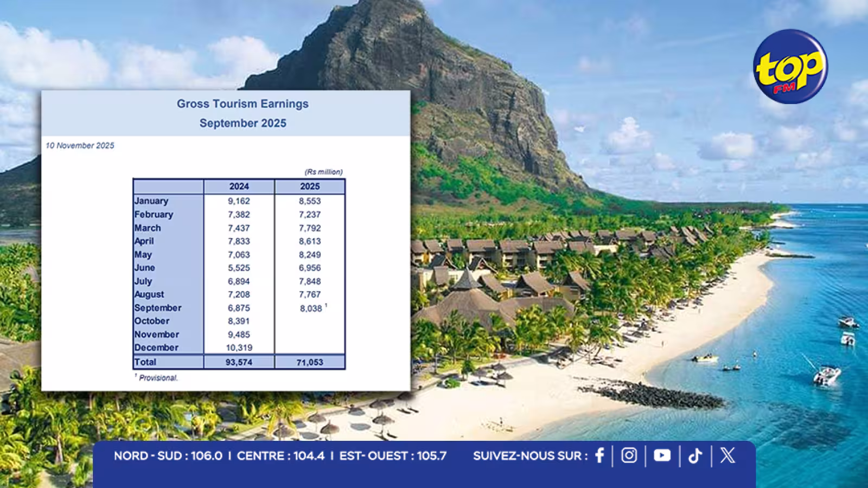
Task: Click the February 2024 value 7,382
Action: (239, 214)
